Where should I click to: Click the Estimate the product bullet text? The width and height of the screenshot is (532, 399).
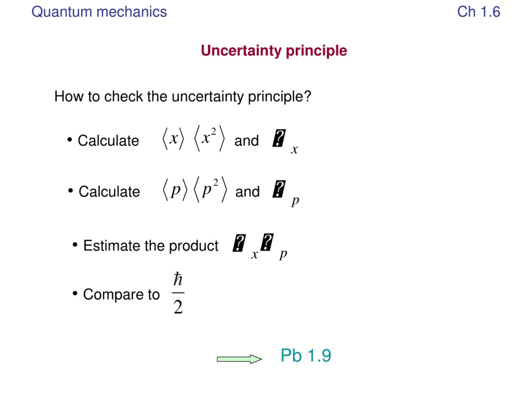[151, 246]
